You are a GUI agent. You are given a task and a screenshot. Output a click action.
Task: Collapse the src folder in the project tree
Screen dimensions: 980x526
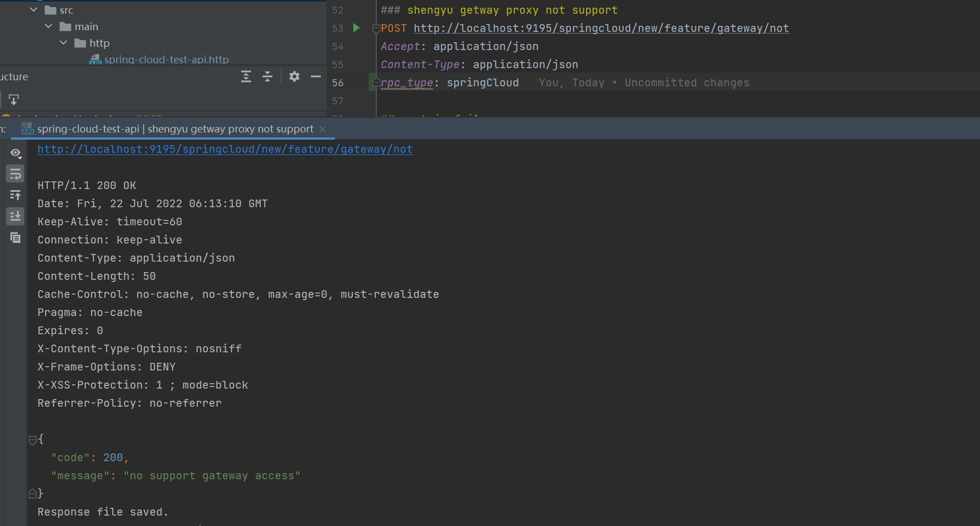[34, 10]
